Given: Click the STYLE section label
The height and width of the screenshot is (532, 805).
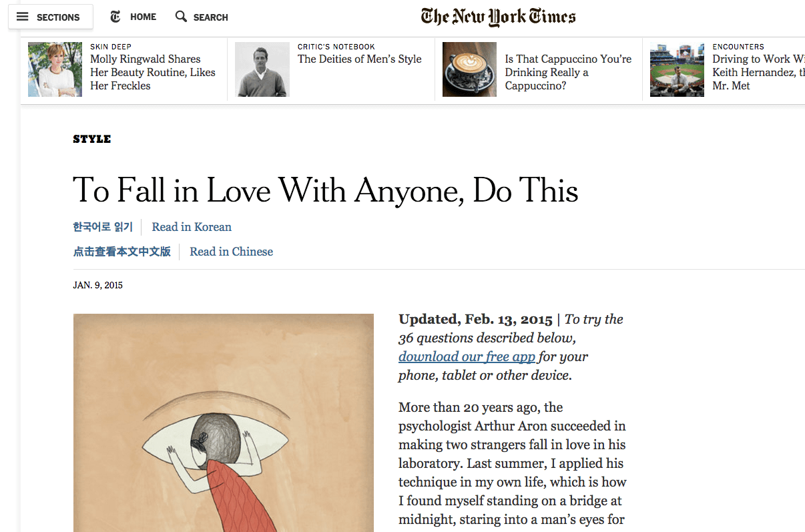Looking at the screenshot, I should pyautogui.click(x=92, y=139).
